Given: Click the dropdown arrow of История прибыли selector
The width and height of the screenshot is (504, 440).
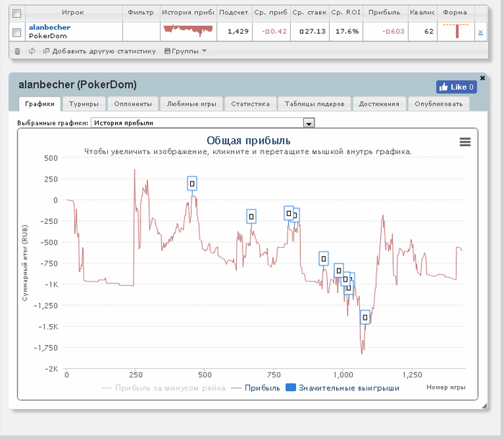Looking at the screenshot, I should [309, 123].
